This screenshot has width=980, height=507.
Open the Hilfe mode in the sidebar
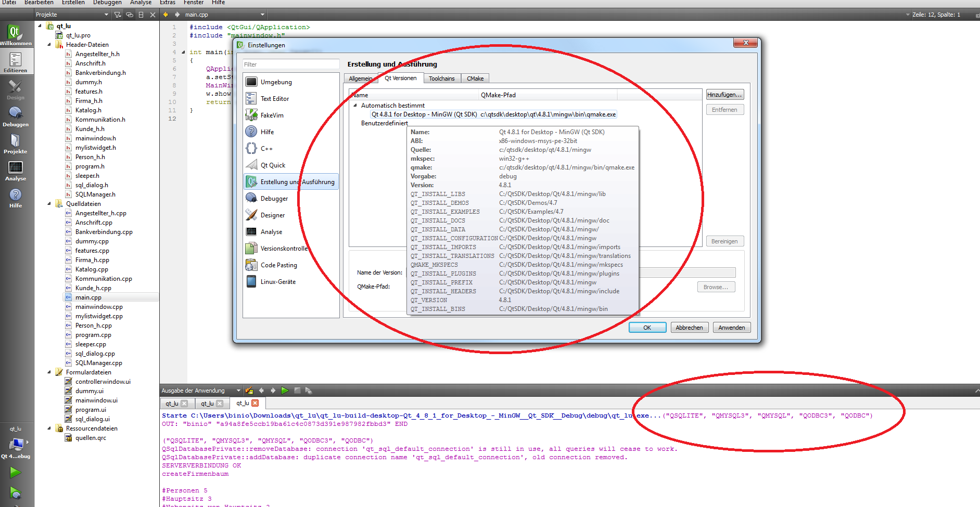point(16,198)
